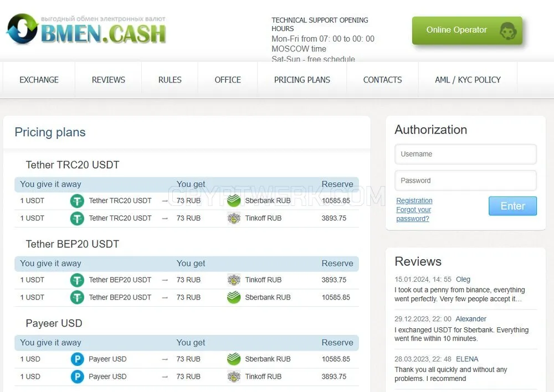Open the CONTACTS page
The image size is (554, 392).
pos(383,80)
